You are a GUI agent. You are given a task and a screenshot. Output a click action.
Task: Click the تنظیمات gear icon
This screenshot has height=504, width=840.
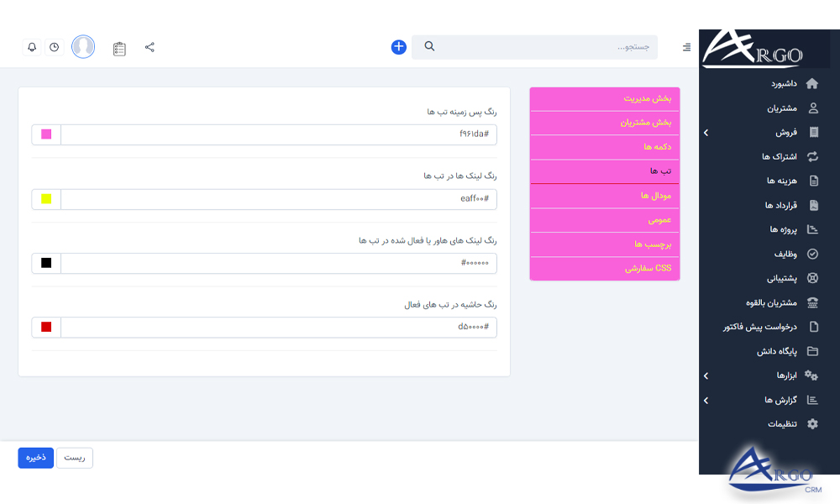point(811,424)
